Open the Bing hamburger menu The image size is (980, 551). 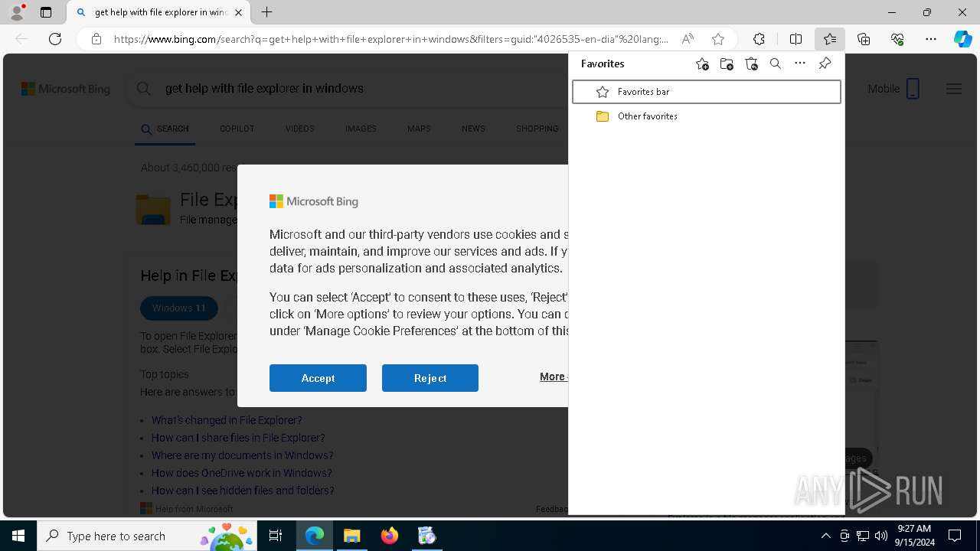tap(954, 89)
